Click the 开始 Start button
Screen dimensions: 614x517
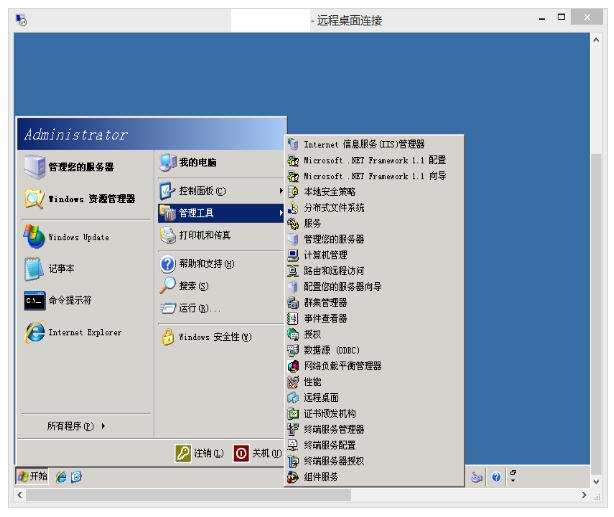[32, 476]
